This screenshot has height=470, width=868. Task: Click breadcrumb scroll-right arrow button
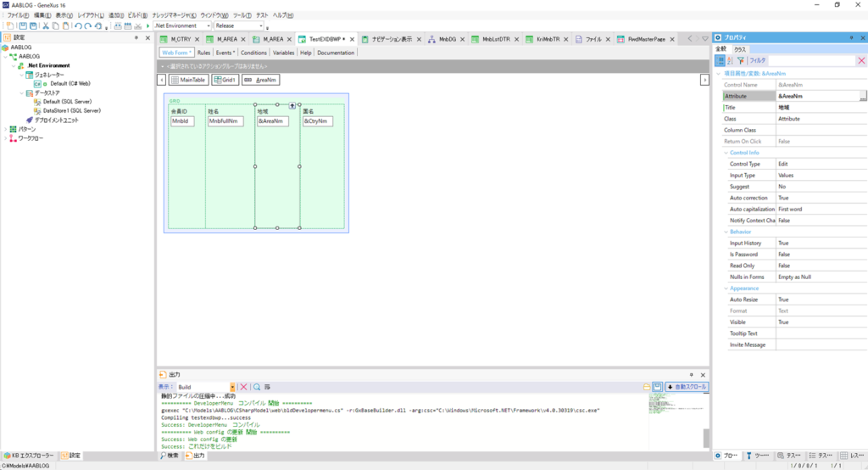704,80
